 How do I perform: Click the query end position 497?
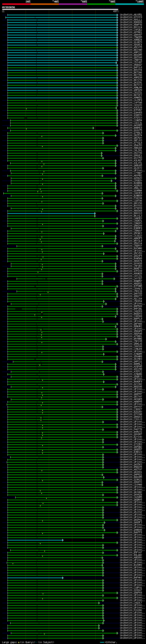pos(115,11)
